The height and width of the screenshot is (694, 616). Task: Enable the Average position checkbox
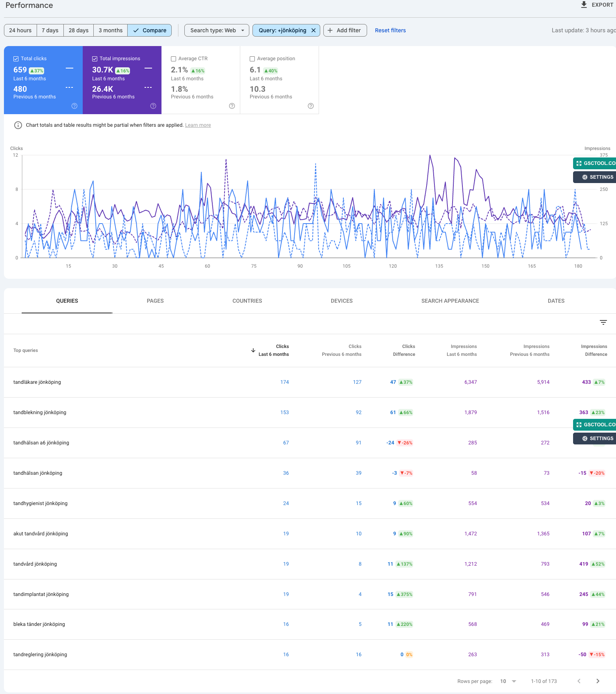click(252, 59)
